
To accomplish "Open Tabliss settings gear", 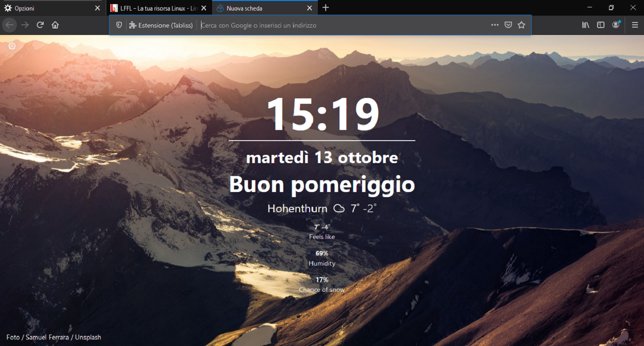I will point(12,45).
